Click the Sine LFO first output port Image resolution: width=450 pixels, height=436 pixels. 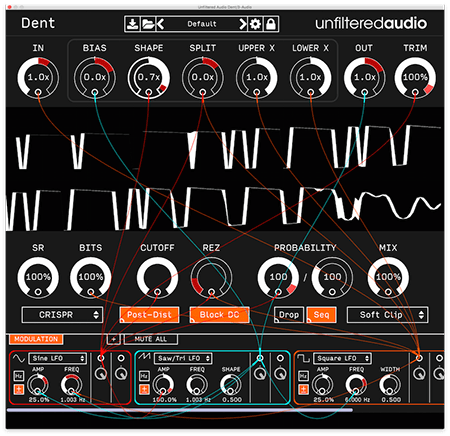[x=101, y=358]
